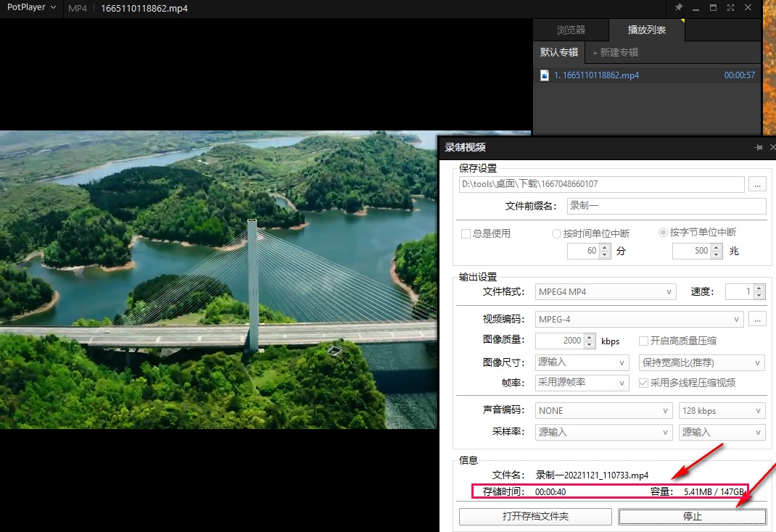Click the browse ellipsis for save path
Viewport: 776px width, 532px height.
pos(757,184)
